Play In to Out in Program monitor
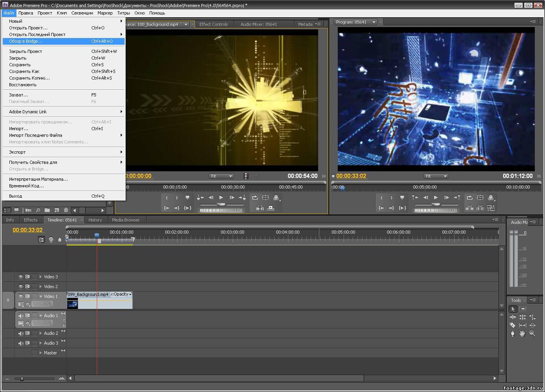The image size is (545, 392). coord(402,208)
